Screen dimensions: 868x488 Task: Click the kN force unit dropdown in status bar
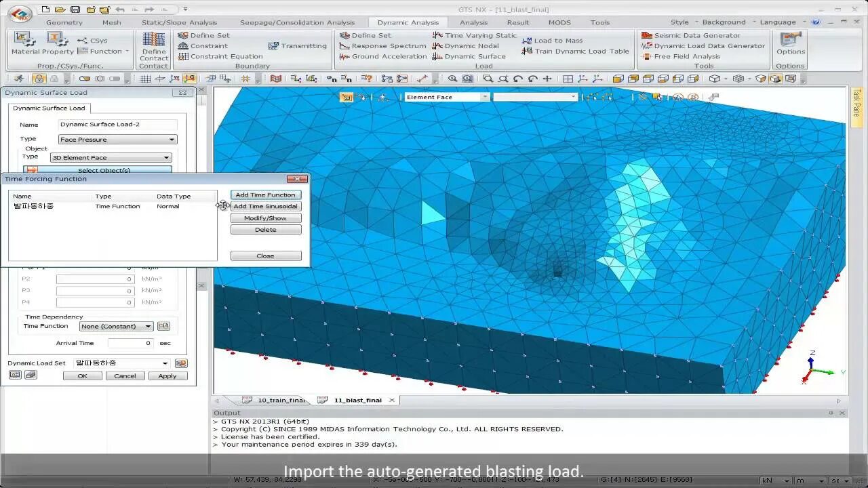(x=776, y=481)
